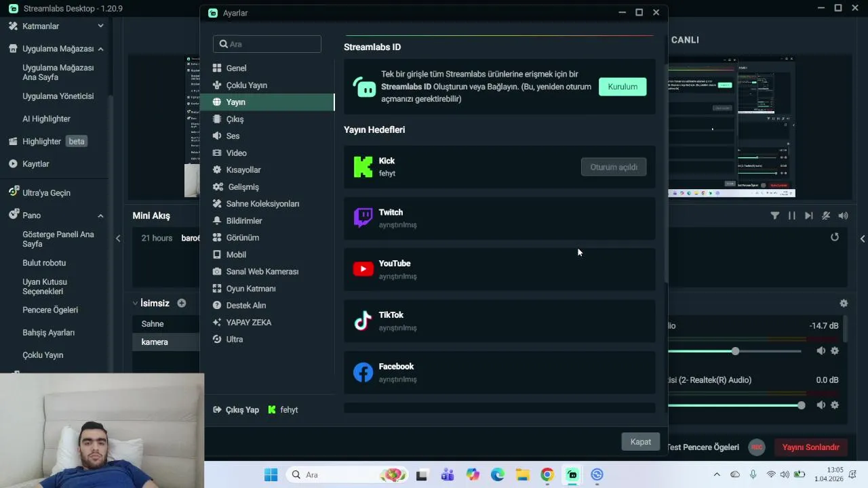Open Bahşiş Ayarları in sidebar
The width and height of the screenshot is (868, 488).
pyautogui.click(x=49, y=333)
